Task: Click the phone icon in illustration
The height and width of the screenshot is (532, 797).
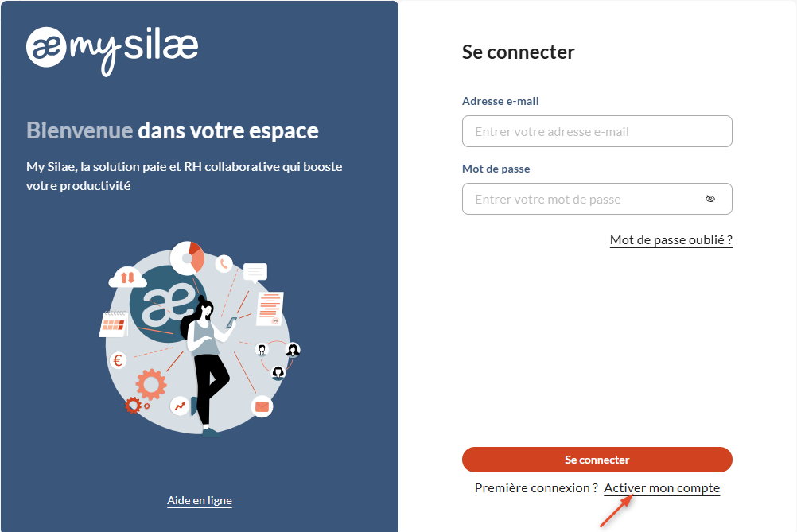Action: click(x=224, y=264)
